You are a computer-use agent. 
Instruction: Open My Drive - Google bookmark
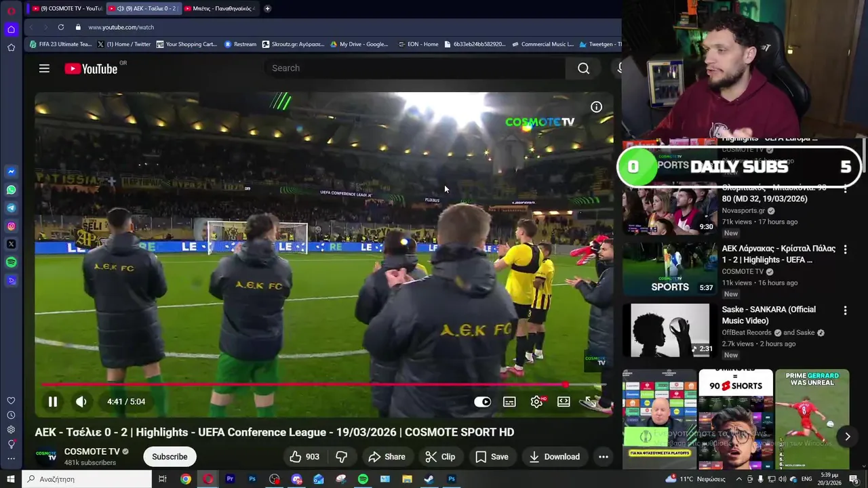coord(359,44)
